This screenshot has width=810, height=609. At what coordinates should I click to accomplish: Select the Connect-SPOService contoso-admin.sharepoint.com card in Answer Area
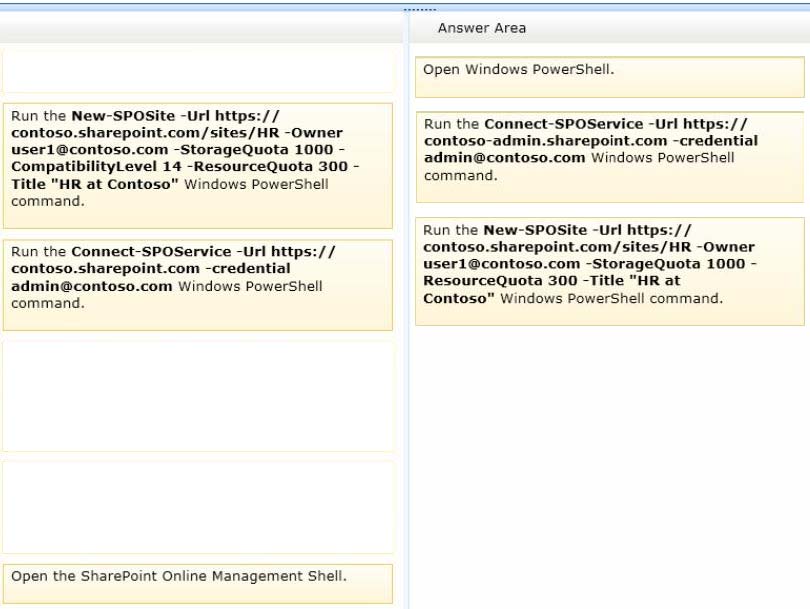(610, 157)
